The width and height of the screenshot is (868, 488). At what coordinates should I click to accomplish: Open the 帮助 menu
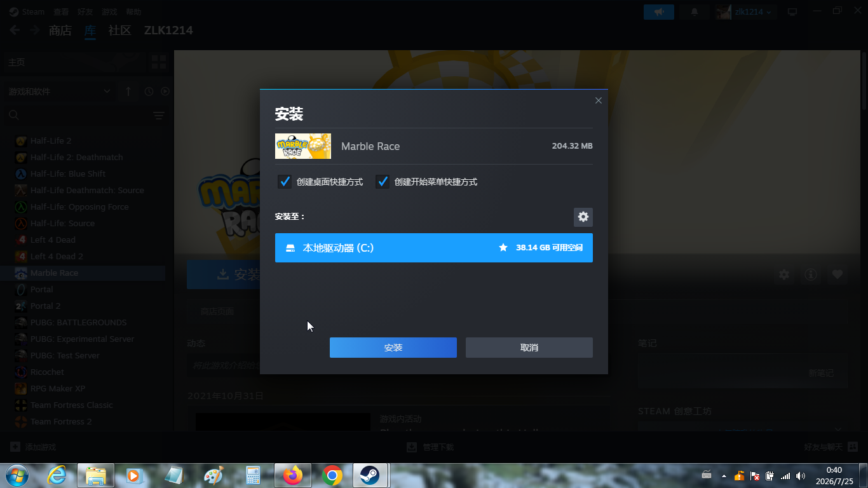[x=133, y=12]
